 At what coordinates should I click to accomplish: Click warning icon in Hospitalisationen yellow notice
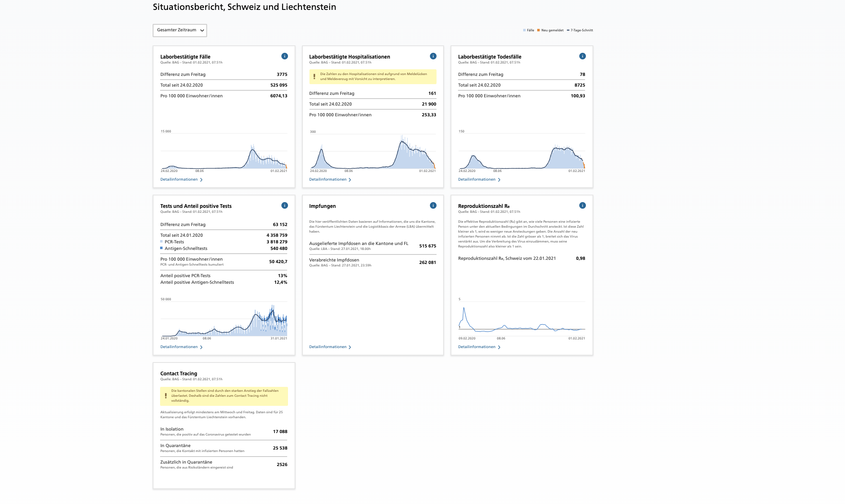pyautogui.click(x=314, y=76)
